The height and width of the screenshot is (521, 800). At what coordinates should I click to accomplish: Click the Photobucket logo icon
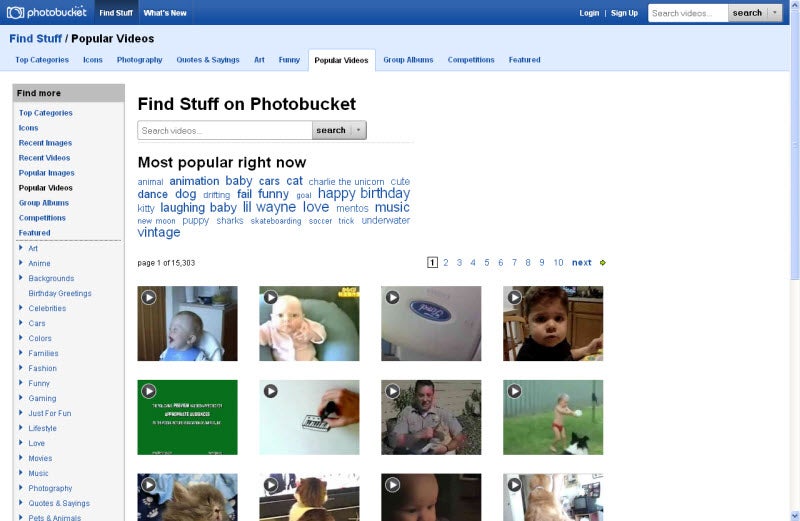[x=15, y=13]
